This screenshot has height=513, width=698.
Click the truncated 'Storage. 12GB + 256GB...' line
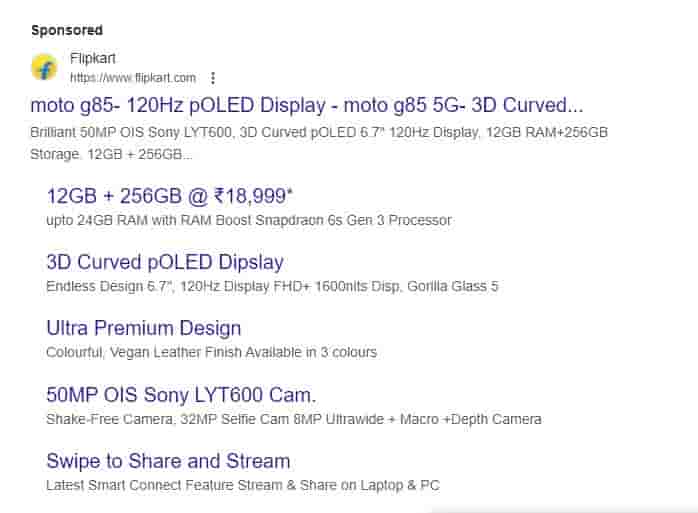(x=111, y=154)
